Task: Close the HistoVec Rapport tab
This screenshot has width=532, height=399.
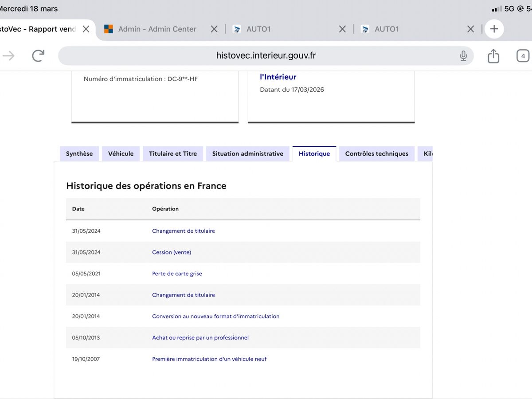Action: [x=86, y=29]
